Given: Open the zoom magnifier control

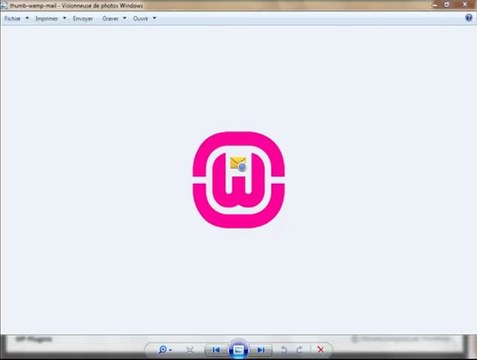Looking at the screenshot, I should (163, 350).
